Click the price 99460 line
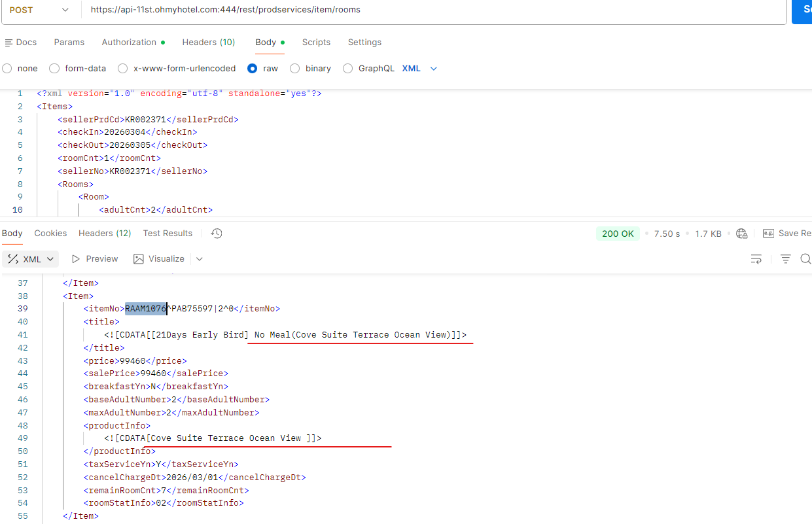The width and height of the screenshot is (812, 524). point(135,360)
